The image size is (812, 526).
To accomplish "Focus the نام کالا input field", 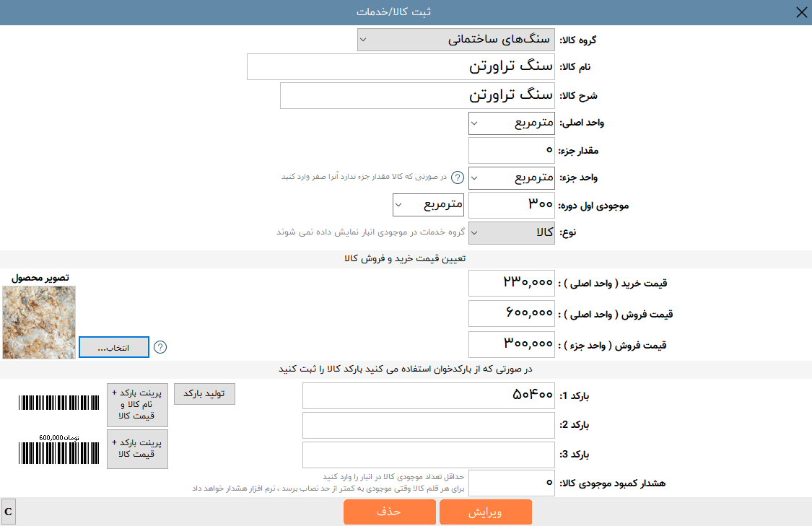I will coord(401,67).
